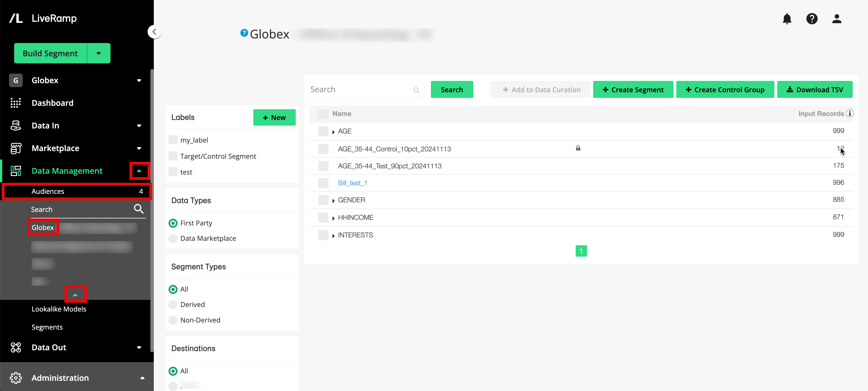Click the sidebar audience search magnifier icon
Image resolution: width=868 pixels, height=391 pixels.
coord(139,209)
